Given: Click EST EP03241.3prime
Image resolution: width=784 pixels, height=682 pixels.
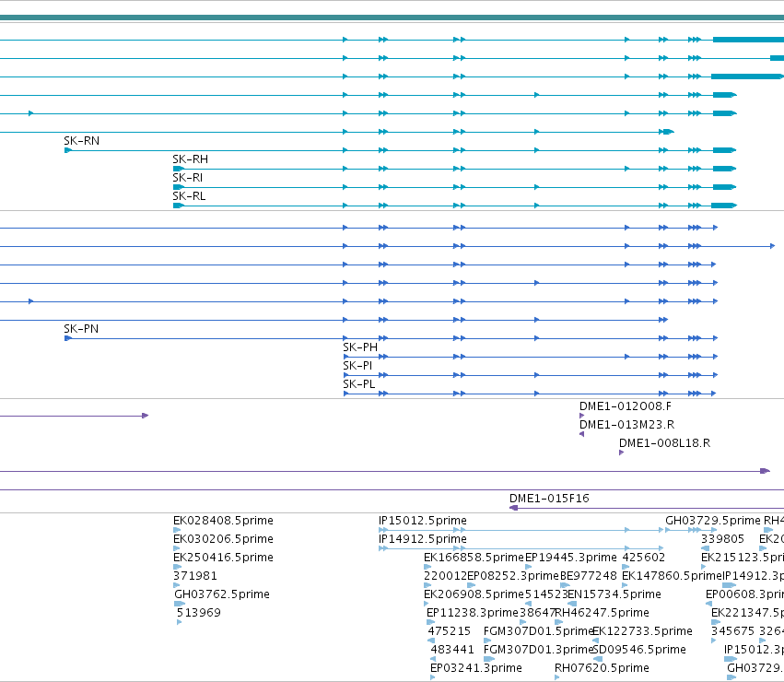Looking at the screenshot, I should tap(476, 668).
